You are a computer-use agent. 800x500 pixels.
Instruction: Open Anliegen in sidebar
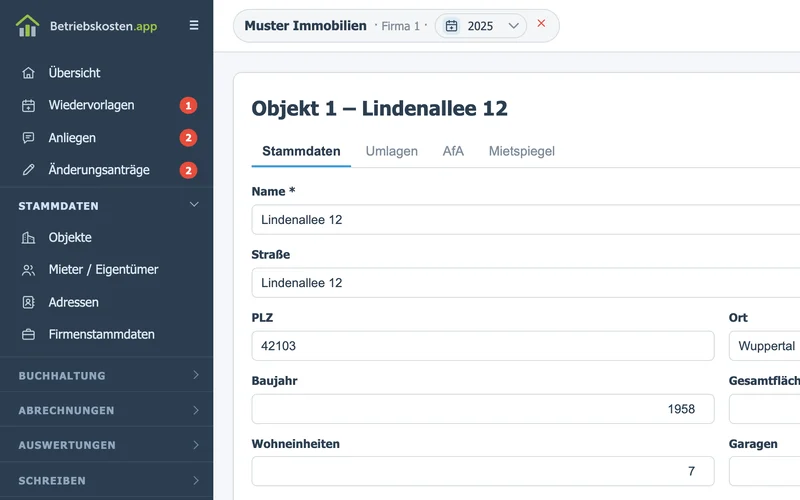pyautogui.click(x=72, y=138)
